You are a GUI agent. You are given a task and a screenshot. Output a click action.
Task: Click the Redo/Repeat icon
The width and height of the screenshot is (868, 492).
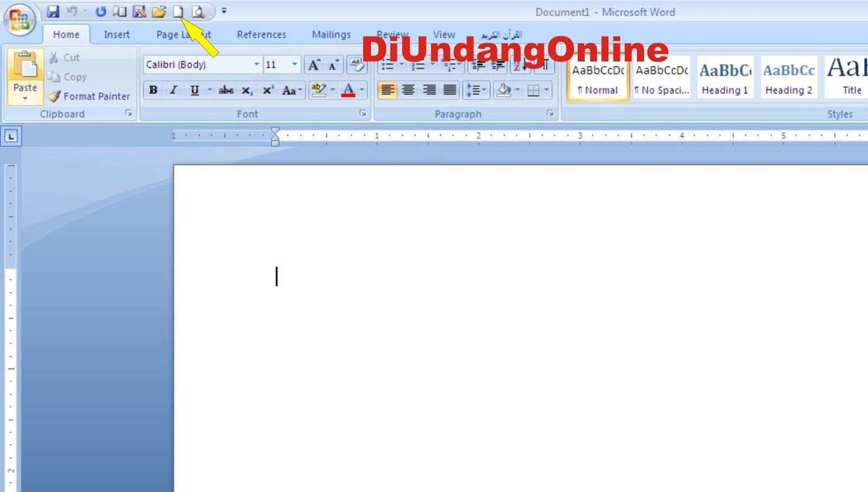click(100, 11)
